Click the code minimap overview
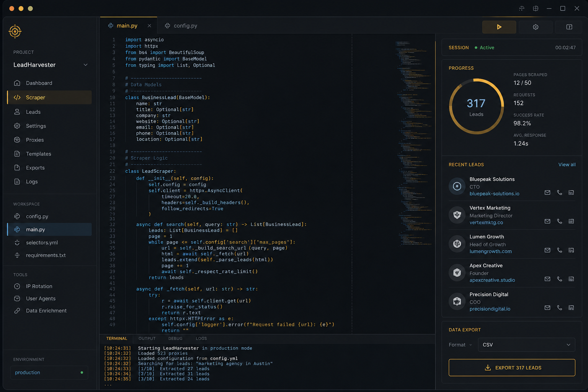This screenshot has height=392, width=588. [414, 144]
